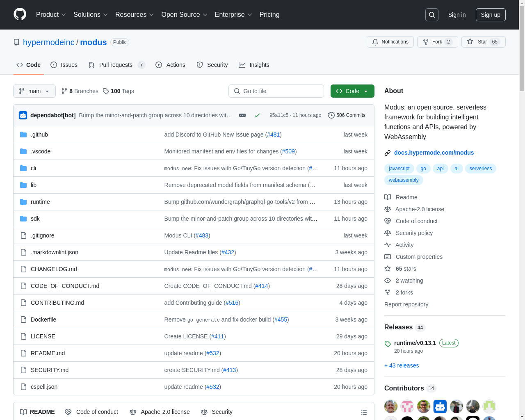Click the Star button
525x420 pixels.
pos(484,42)
